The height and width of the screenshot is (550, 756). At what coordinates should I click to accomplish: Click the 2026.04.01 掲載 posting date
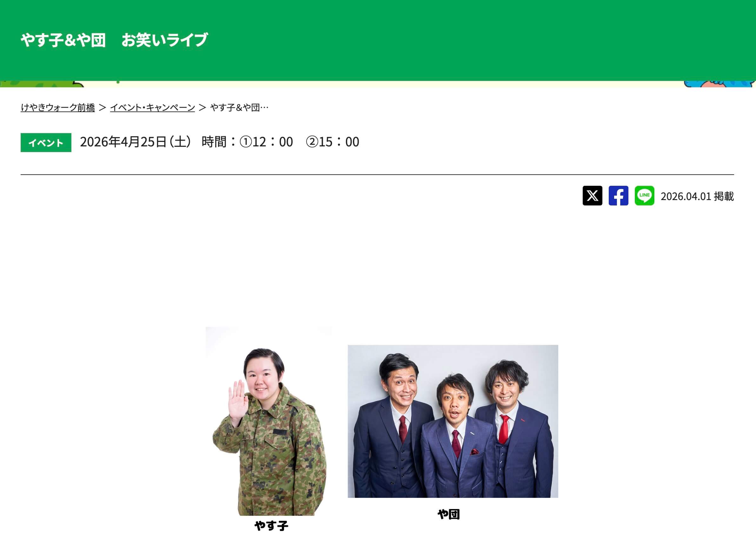(x=697, y=196)
